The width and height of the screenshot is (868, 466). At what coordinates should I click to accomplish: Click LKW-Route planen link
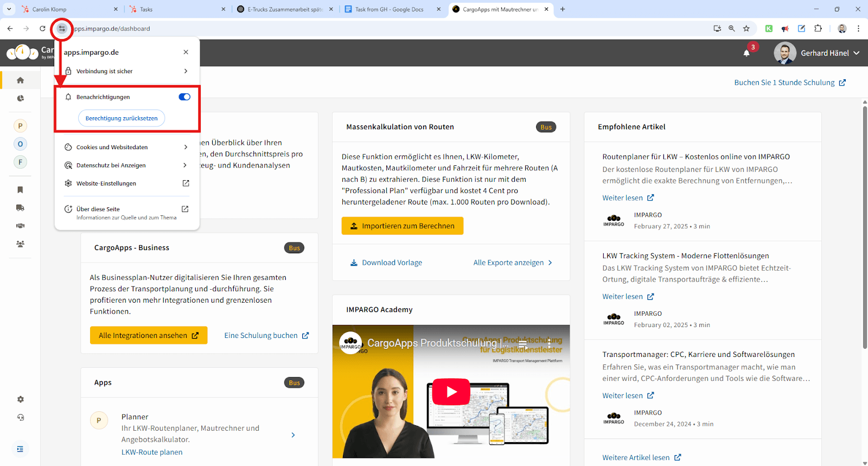point(152,452)
